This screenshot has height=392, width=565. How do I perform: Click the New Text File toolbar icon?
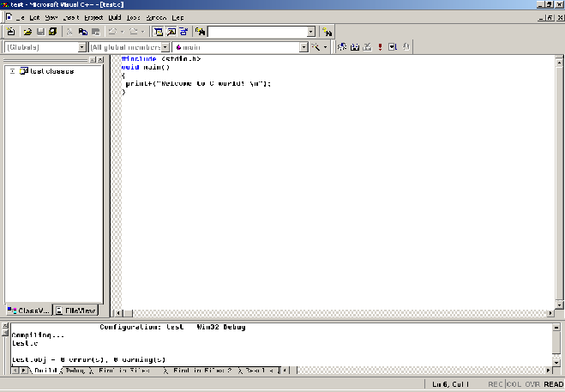click(x=11, y=32)
